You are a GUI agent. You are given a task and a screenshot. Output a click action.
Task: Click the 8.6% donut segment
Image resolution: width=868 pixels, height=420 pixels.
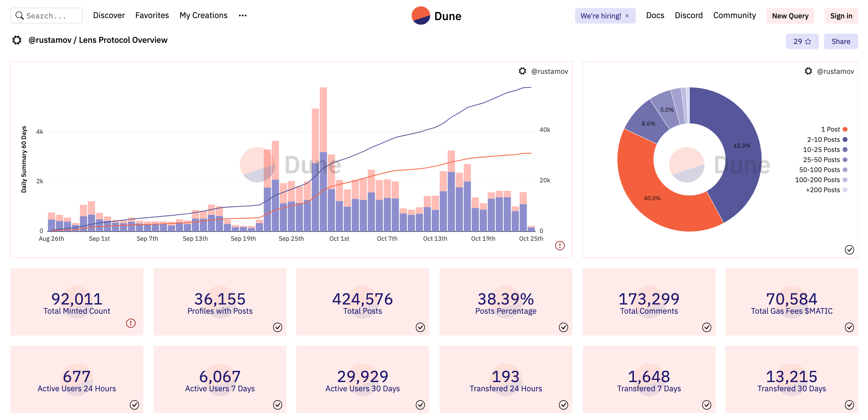pyautogui.click(x=648, y=123)
